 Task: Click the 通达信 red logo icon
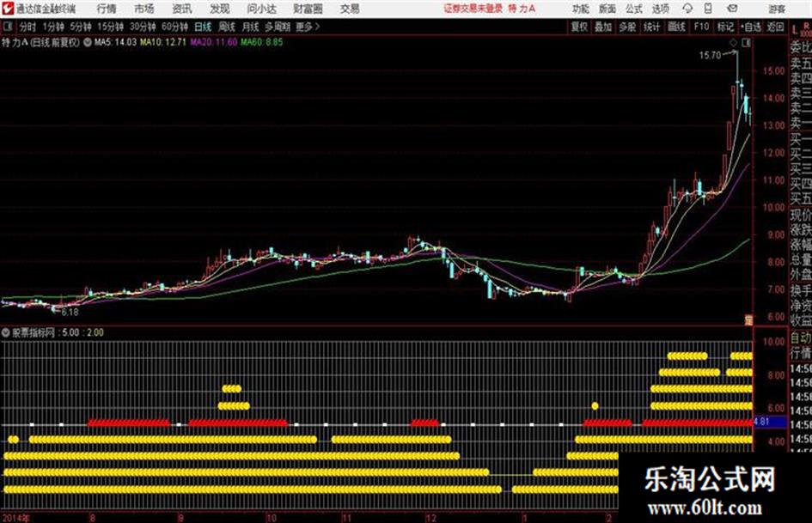pyautogui.click(x=8, y=9)
